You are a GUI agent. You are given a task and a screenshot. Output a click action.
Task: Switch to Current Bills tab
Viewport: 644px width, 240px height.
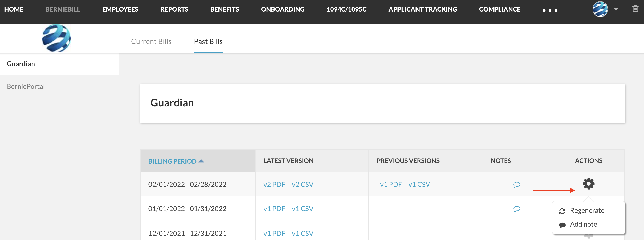pos(151,41)
